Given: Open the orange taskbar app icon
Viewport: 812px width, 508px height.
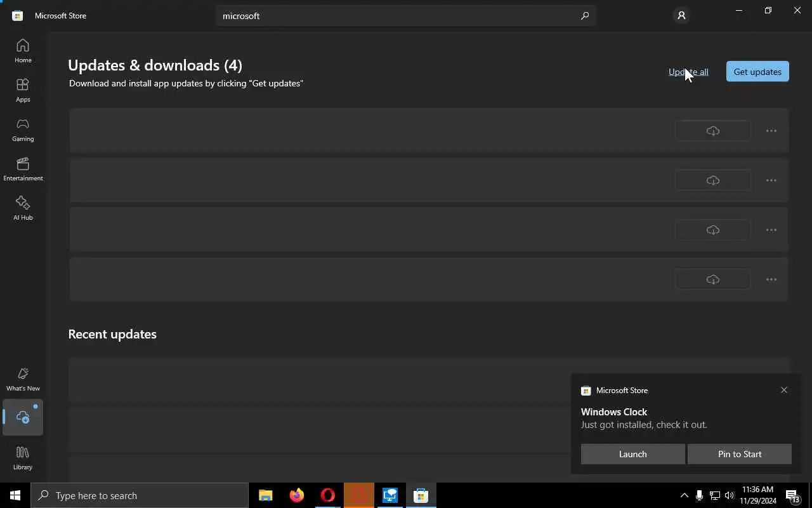Looking at the screenshot, I should point(359,495).
